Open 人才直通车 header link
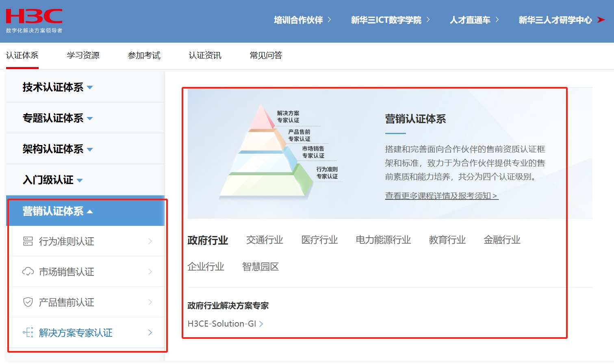The image size is (614, 364). [475, 20]
